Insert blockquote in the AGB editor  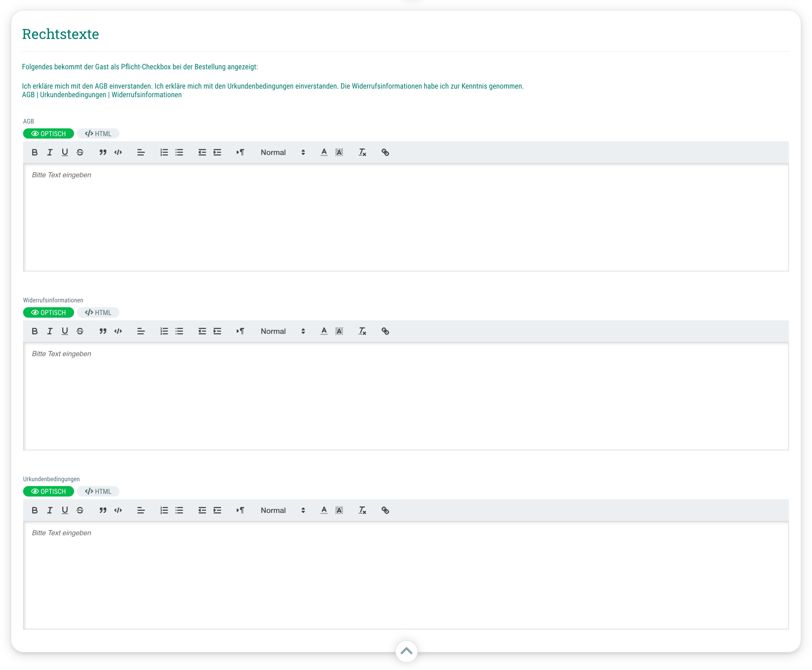[103, 152]
